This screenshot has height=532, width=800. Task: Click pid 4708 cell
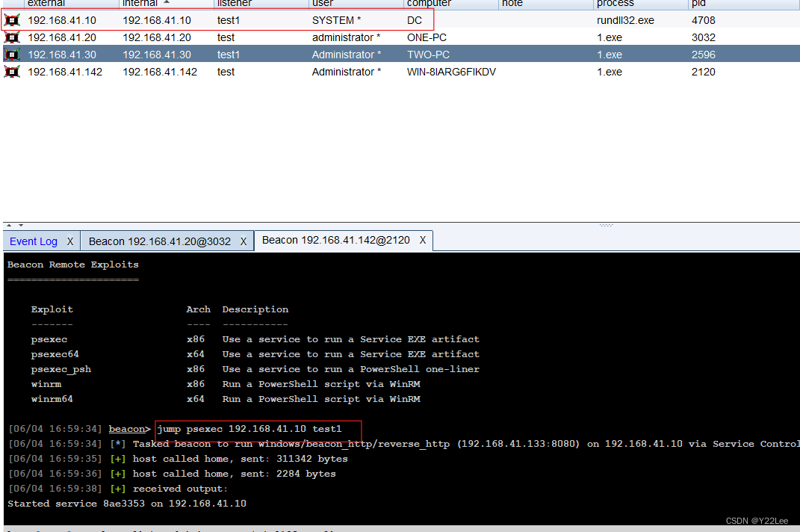704,20
